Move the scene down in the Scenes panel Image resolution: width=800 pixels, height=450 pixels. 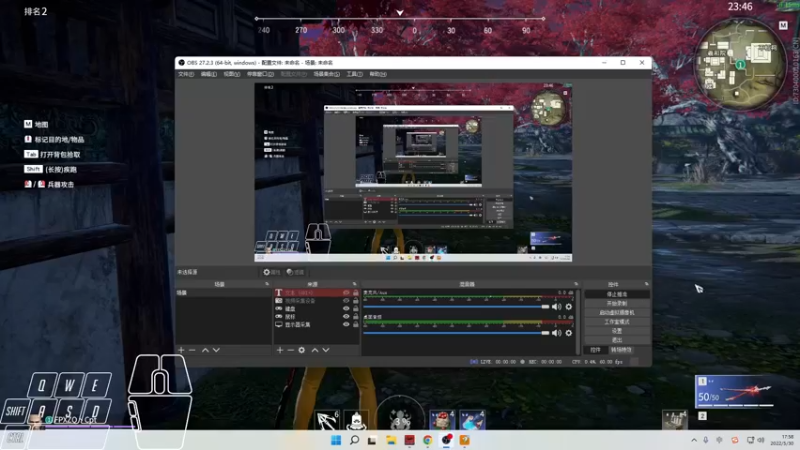(x=216, y=350)
